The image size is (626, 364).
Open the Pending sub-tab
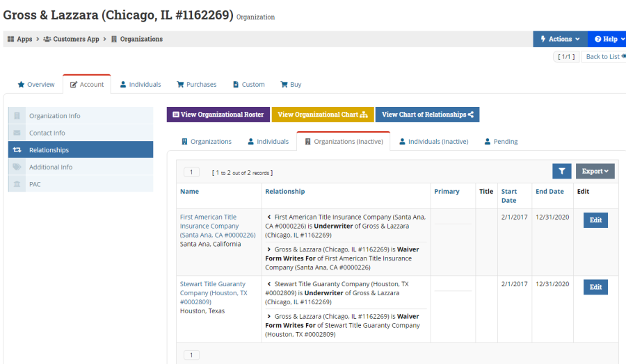click(501, 142)
